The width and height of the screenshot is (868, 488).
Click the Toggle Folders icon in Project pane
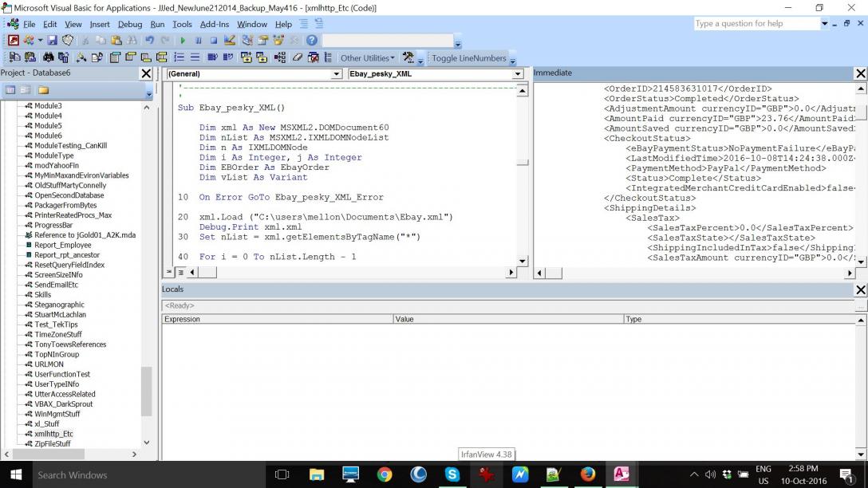43,90
